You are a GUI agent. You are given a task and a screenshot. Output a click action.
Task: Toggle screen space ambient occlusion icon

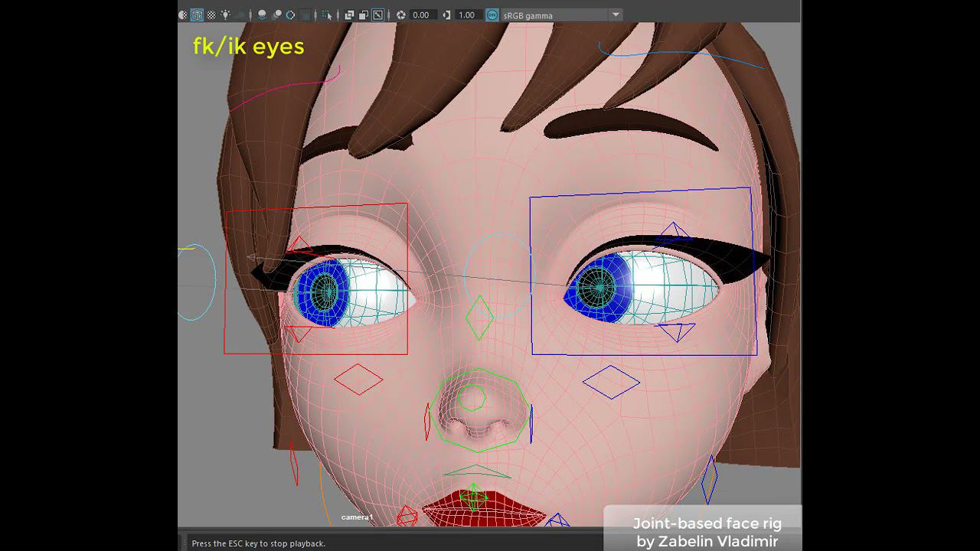(262, 15)
